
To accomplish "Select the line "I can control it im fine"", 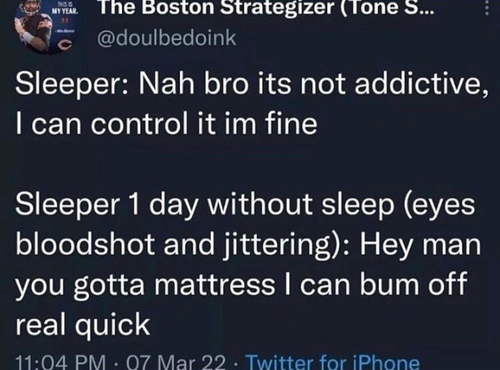I will [x=166, y=124].
